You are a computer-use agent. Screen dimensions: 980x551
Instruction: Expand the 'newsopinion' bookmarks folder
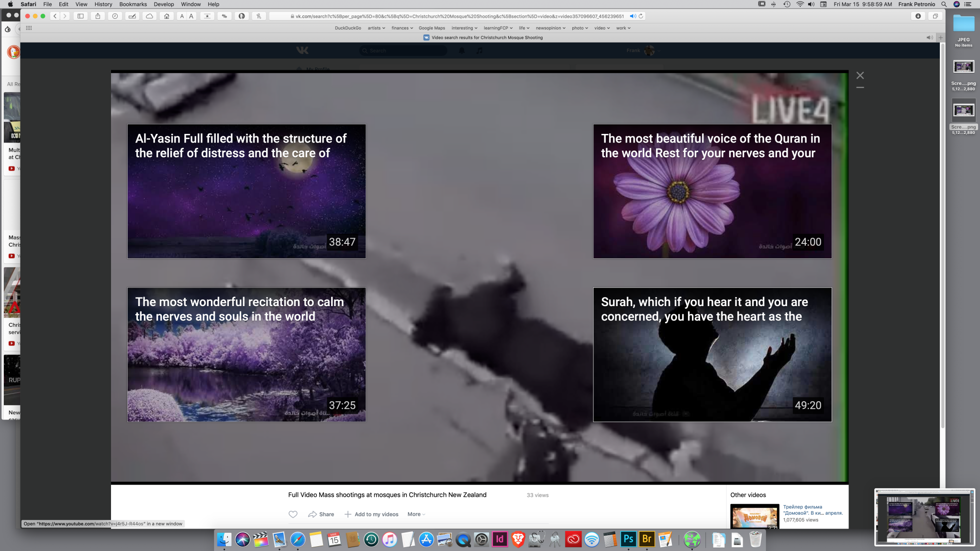coord(550,28)
